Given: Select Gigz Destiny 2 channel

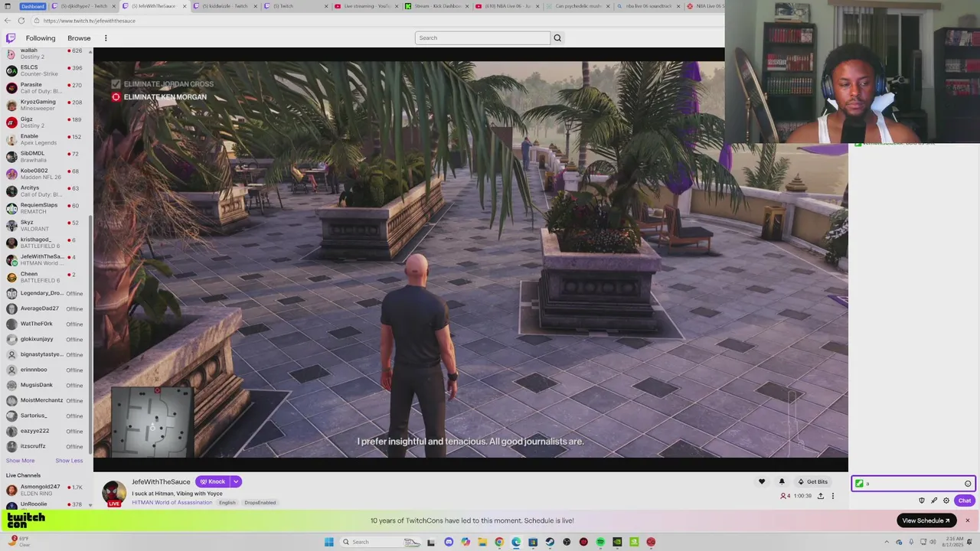Looking at the screenshot, I should click(x=46, y=122).
